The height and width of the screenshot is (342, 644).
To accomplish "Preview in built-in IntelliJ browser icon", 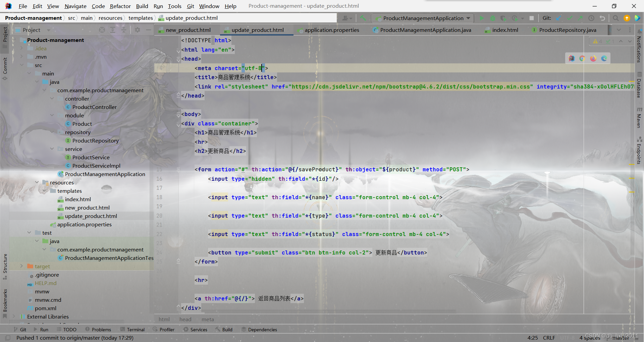I will pos(572,59).
